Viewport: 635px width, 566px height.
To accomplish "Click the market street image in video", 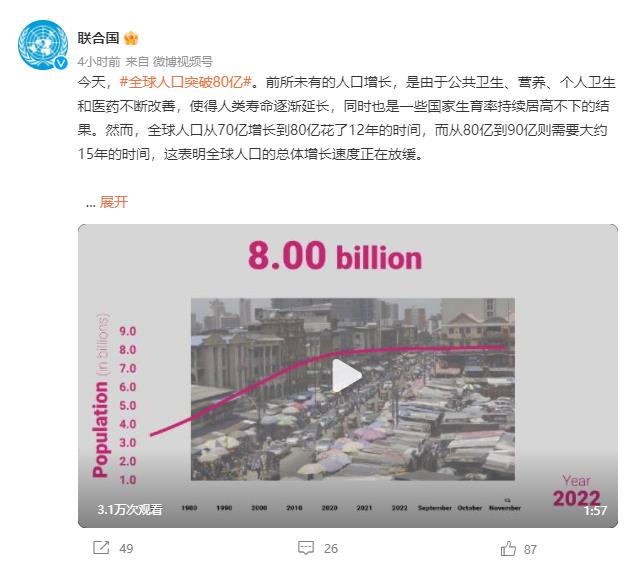I will coord(353,389).
